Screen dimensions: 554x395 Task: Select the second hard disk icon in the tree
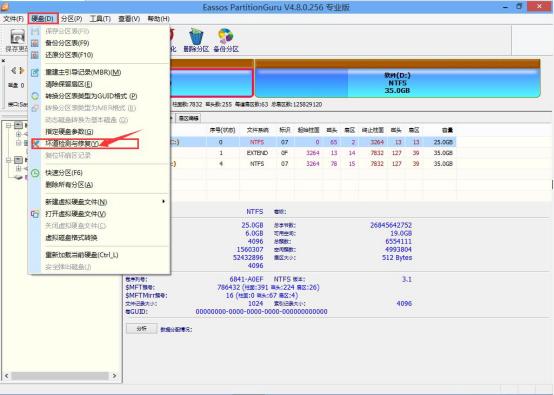(18, 160)
